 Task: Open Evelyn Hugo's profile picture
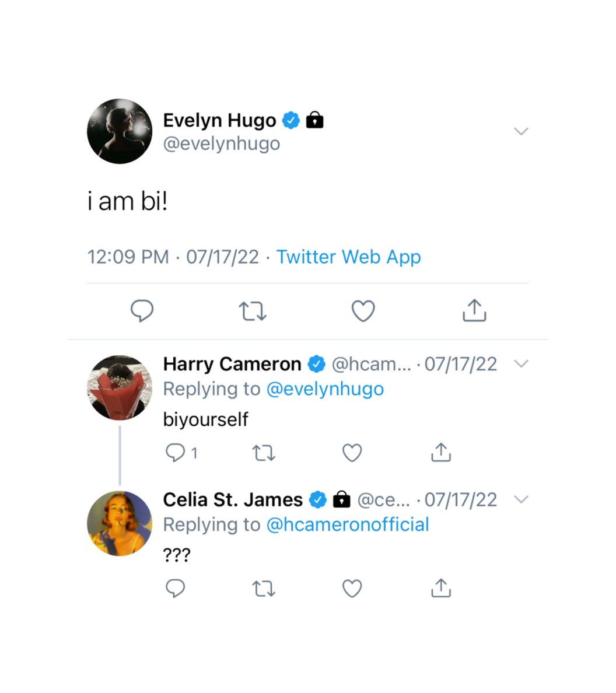click(x=120, y=131)
